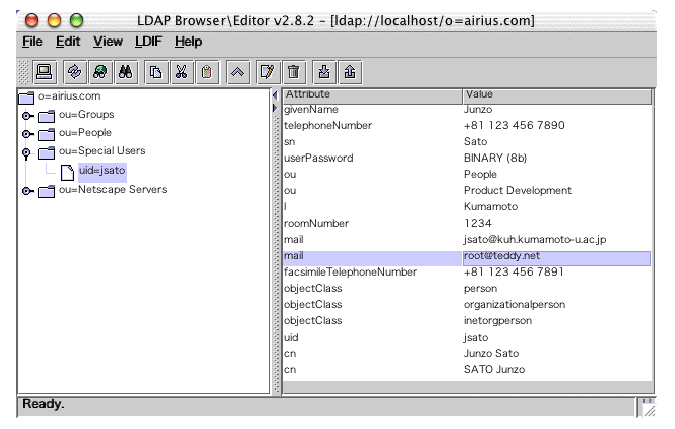
Task: Click the inetorgperson value
Action: click(x=498, y=321)
